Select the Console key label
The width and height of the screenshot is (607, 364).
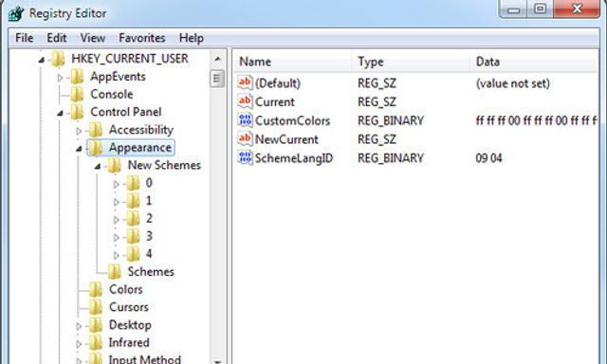(x=112, y=95)
